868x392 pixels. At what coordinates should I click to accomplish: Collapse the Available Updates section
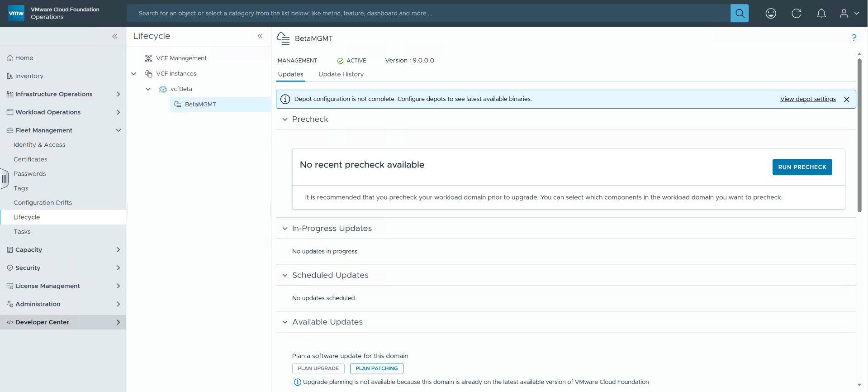tap(285, 322)
